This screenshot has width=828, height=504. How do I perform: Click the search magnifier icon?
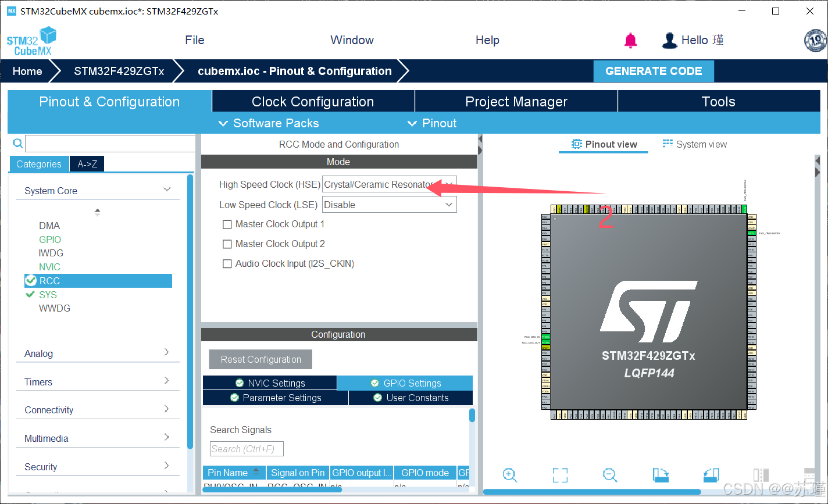tap(18, 144)
